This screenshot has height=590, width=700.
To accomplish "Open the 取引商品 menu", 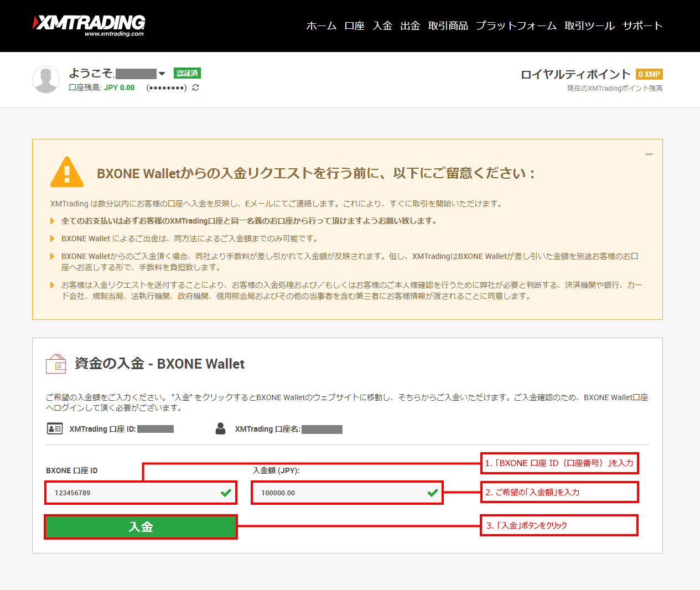I will click(448, 26).
